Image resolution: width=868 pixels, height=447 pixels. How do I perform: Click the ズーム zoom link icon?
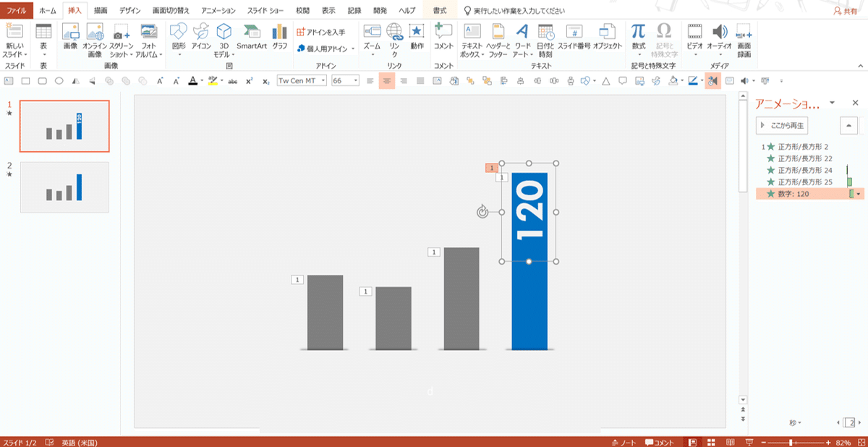pos(372,32)
